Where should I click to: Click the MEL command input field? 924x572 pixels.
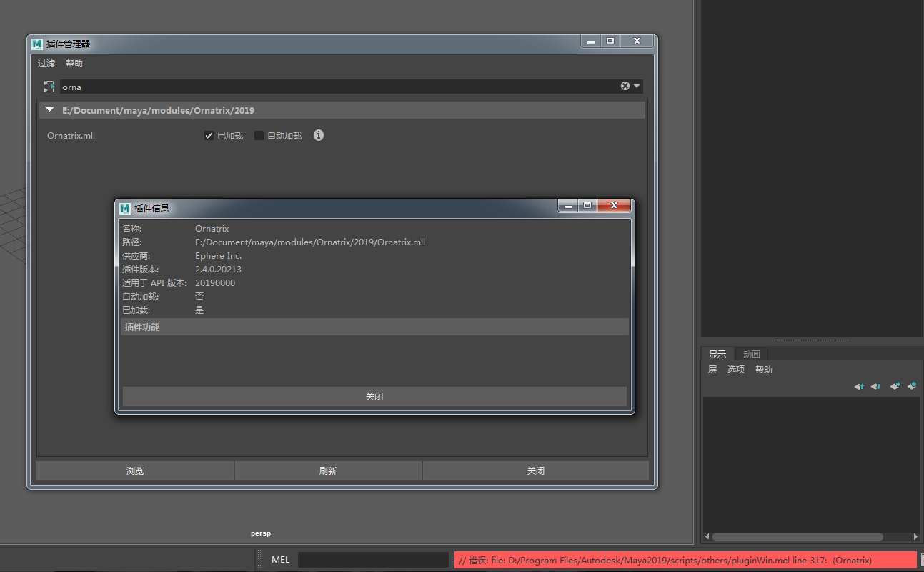[372, 560]
